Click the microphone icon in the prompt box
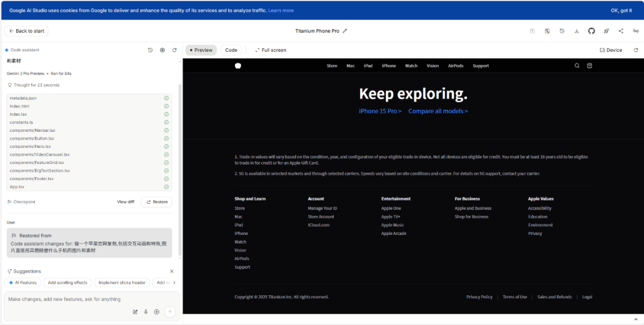644x325 pixels. click(x=145, y=311)
